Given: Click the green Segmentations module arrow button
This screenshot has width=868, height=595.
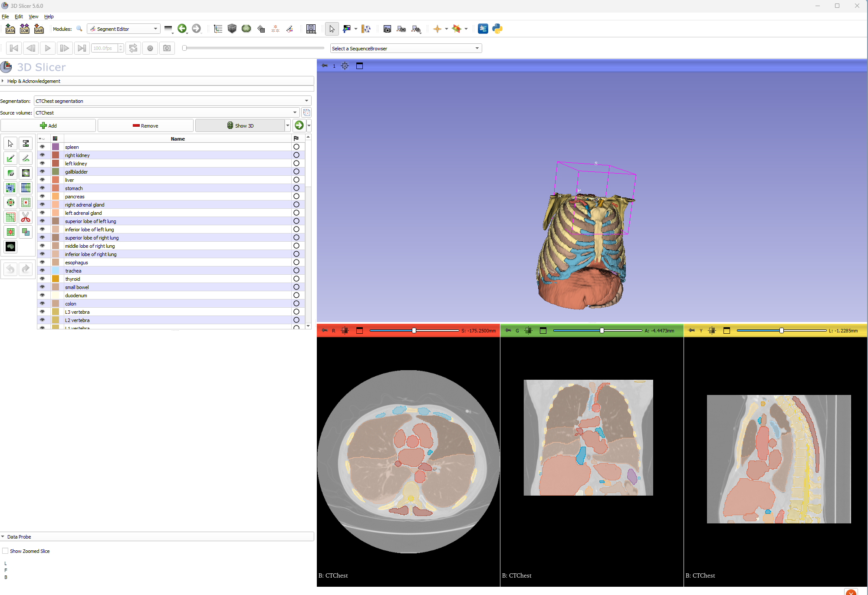Looking at the screenshot, I should [x=299, y=125].
